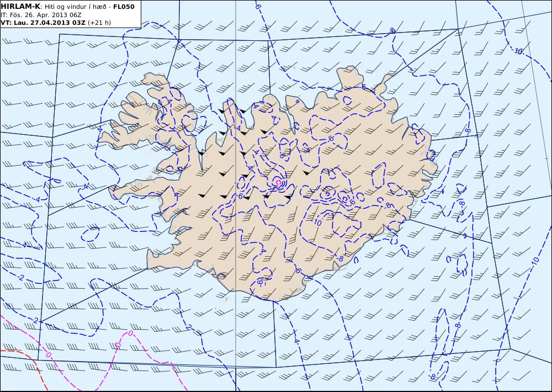Click the valid time 'VT: Lau. 27.04.2013 03Z'
This screenshot has width=552, height=392.
[43, 23]
